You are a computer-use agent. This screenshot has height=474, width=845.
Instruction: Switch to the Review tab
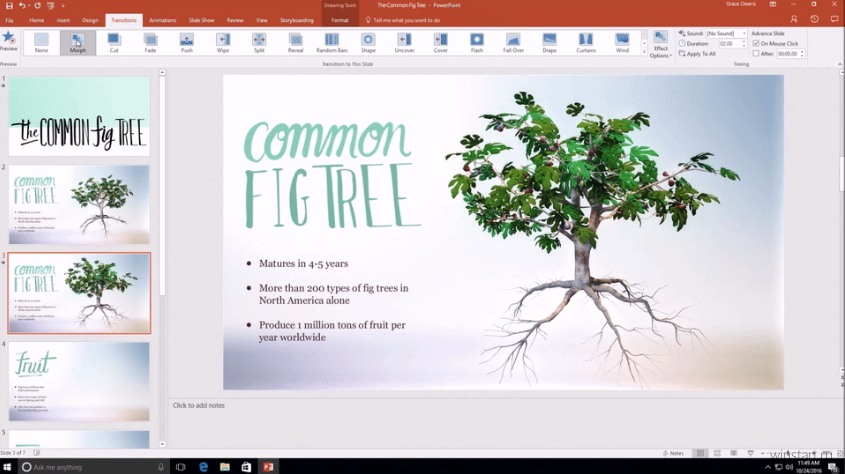point(235,20)
